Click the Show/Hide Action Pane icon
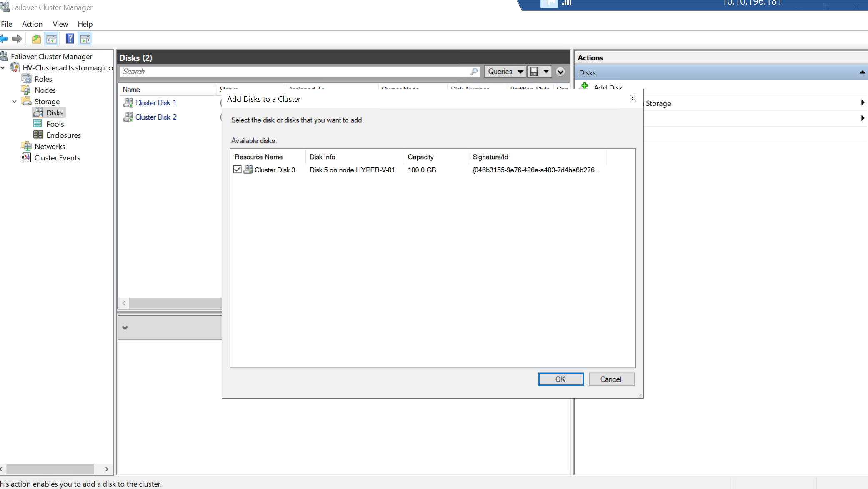Image resolution: width=868 pixels, height=489 pixels. (x=85, y=39)
